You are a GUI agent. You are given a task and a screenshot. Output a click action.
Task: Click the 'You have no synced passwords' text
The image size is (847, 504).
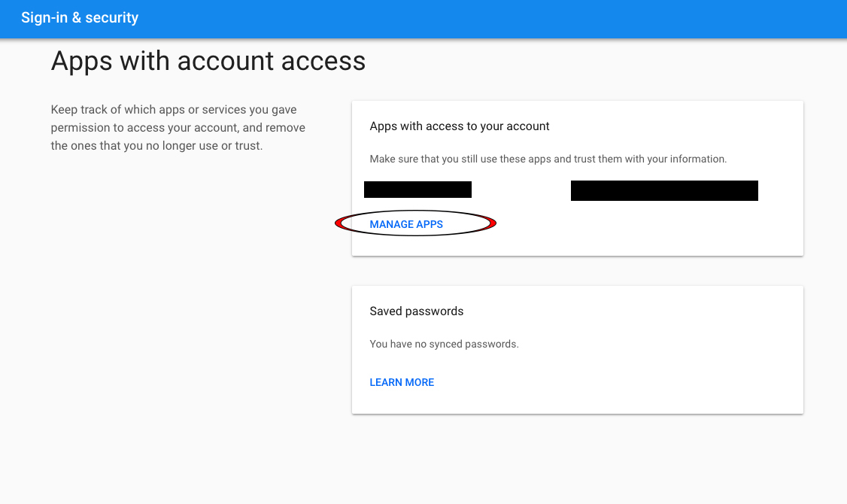click(x=444, y=344)
